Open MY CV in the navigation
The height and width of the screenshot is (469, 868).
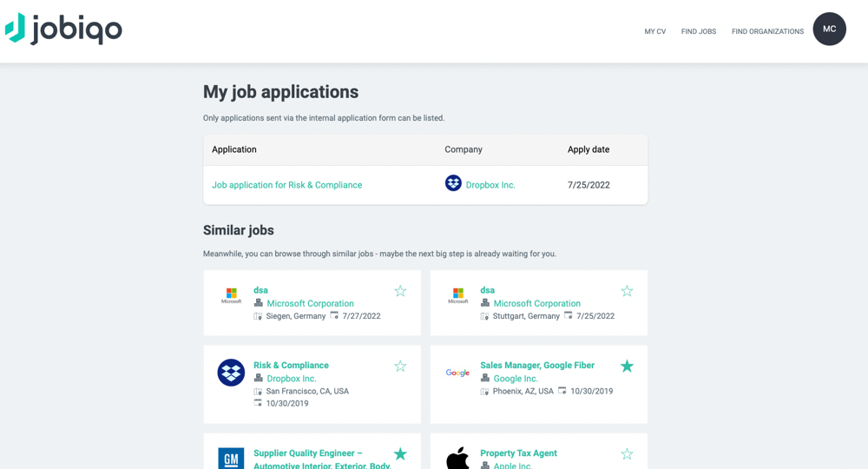654,31
